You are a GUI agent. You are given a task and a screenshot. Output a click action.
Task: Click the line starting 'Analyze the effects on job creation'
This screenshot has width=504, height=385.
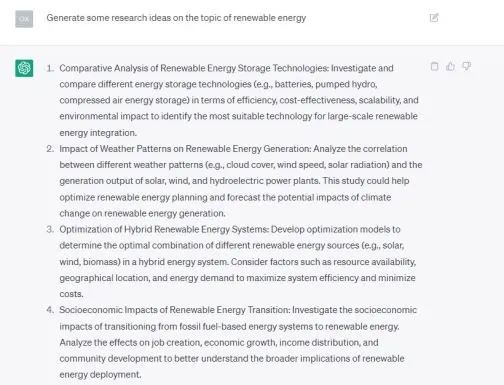[219, 342]
